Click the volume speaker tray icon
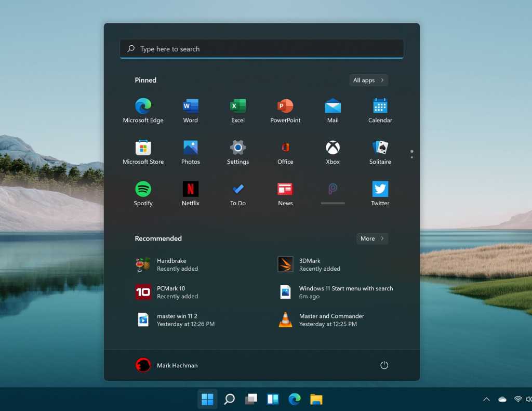The image size is (532, 411). coord(528,400)
